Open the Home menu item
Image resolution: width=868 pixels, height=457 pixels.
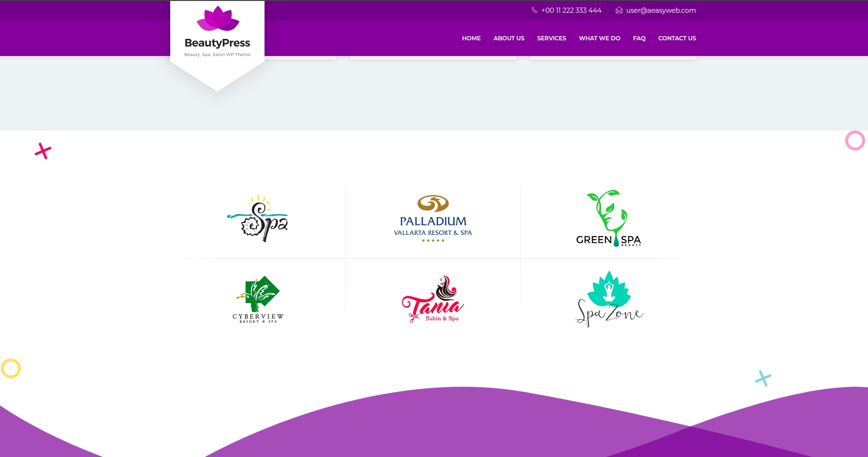click(x=471, y=38)
